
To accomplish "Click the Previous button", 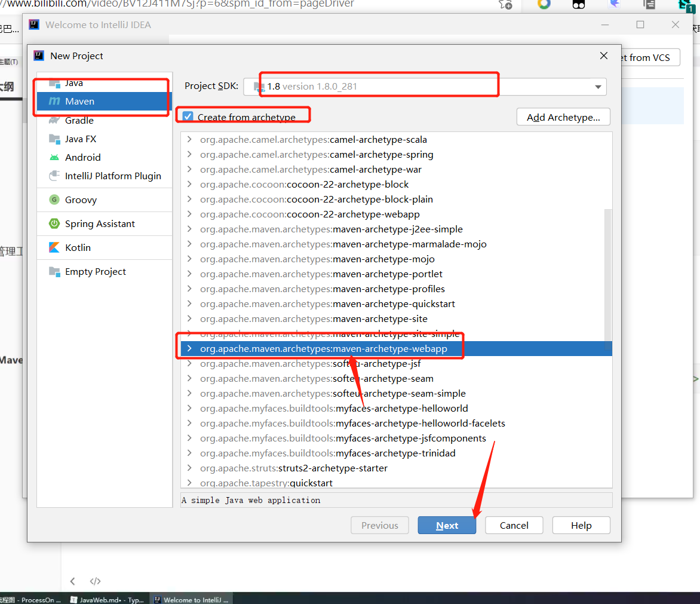I will [380, 525].
